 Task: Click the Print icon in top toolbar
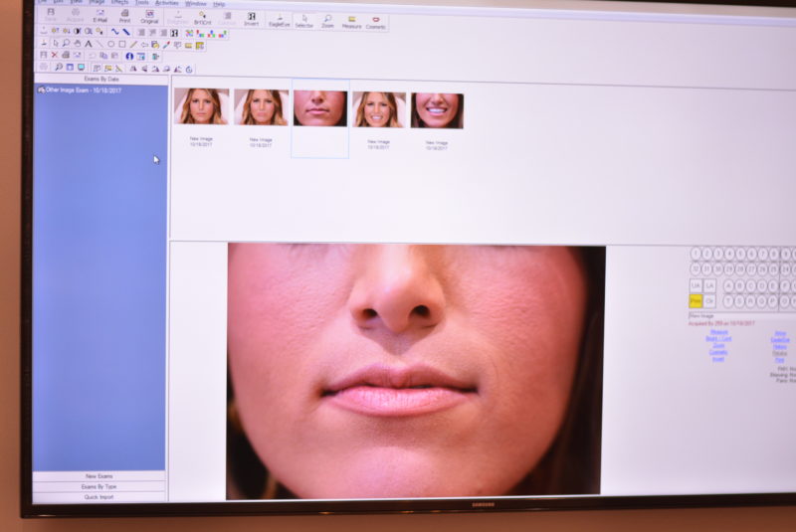tap(124, 16)
